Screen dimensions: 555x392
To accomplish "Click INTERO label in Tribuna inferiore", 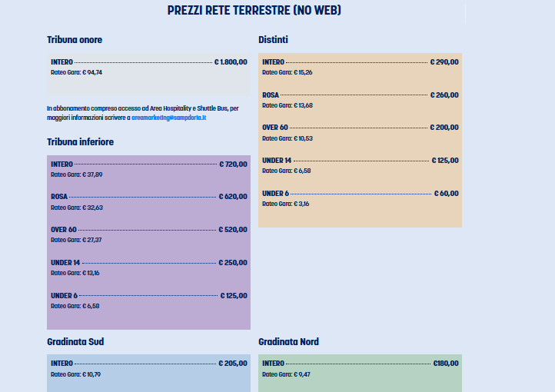I will pos(61,164).
